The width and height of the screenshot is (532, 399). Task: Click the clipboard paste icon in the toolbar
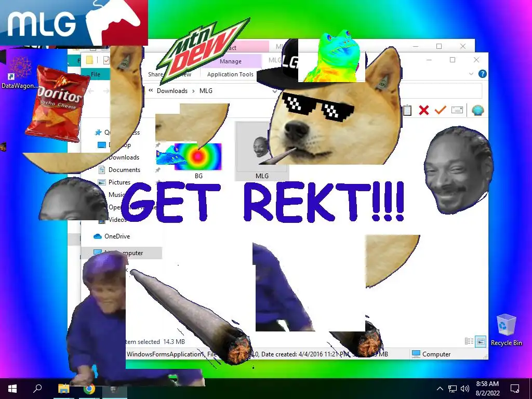[407, 110]
